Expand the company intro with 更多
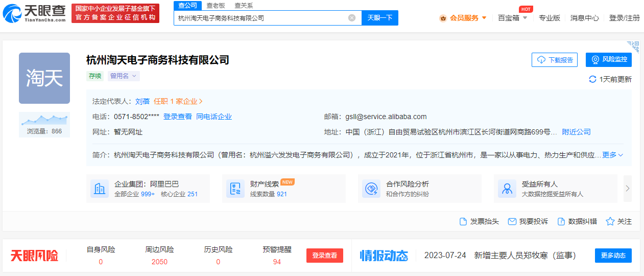Screen dimensions: 644x276 click(613, 155)
